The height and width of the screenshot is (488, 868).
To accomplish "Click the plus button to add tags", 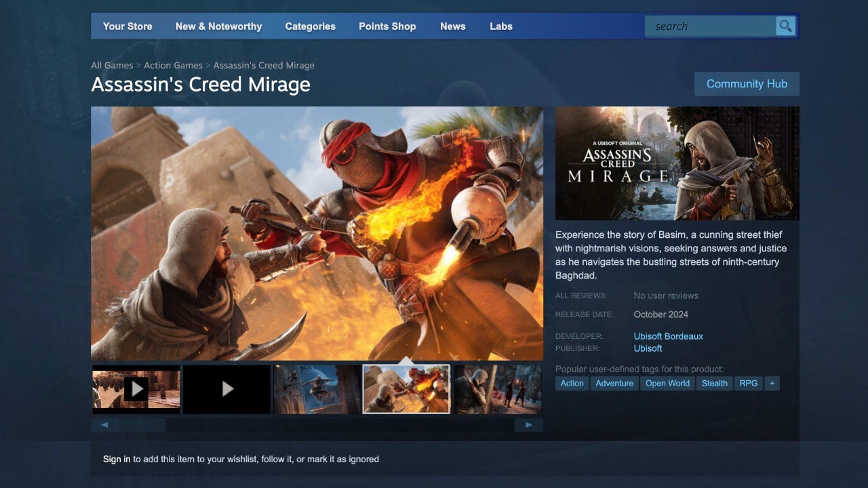I will click(x=772, y=384).
